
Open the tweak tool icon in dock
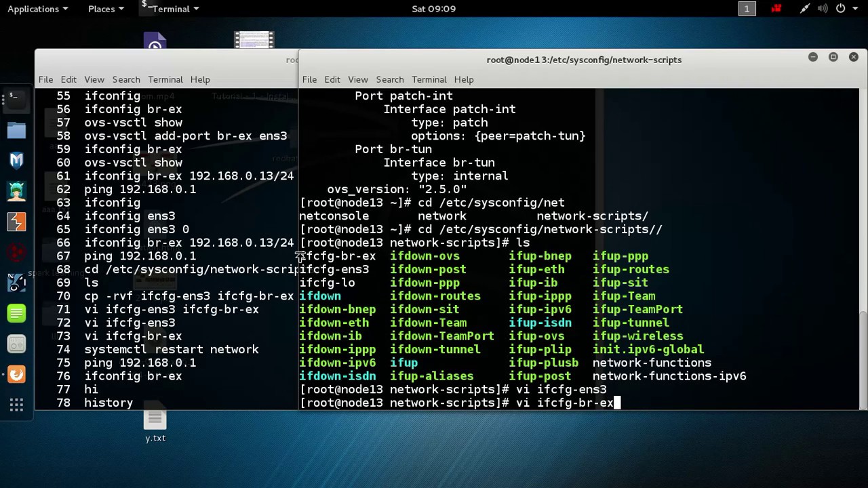(16, 344)
